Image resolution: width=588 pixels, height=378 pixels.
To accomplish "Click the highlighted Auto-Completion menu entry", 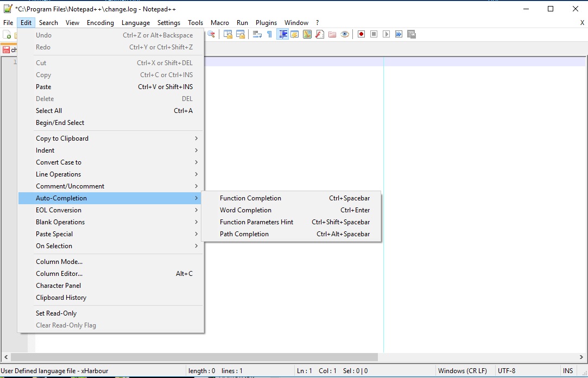I will 111,198.
